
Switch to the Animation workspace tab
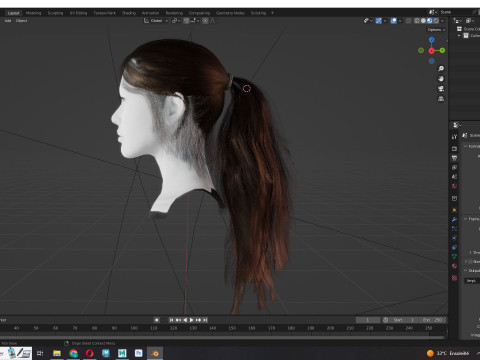point(150,13)
